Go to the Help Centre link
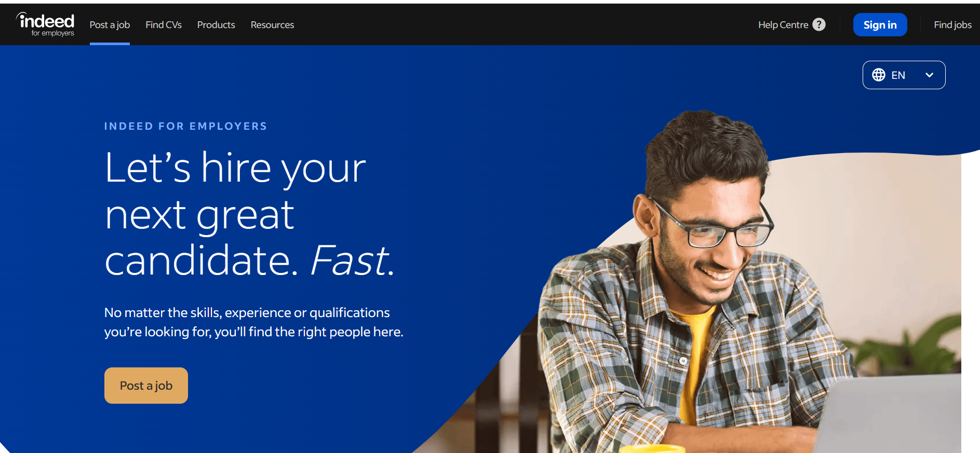Viewport: 980px width, 453px height. tap(783, 24)
